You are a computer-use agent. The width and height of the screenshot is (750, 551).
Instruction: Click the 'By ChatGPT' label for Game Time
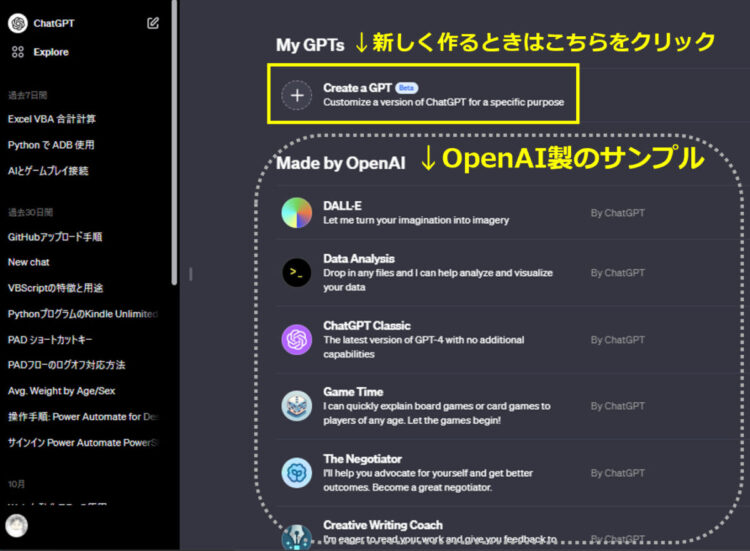[x=618, y=406]
